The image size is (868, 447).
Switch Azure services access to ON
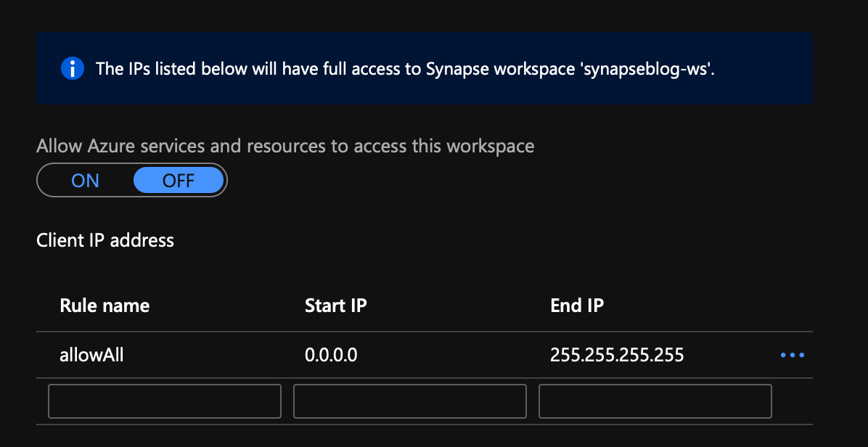tap(85, 181)
